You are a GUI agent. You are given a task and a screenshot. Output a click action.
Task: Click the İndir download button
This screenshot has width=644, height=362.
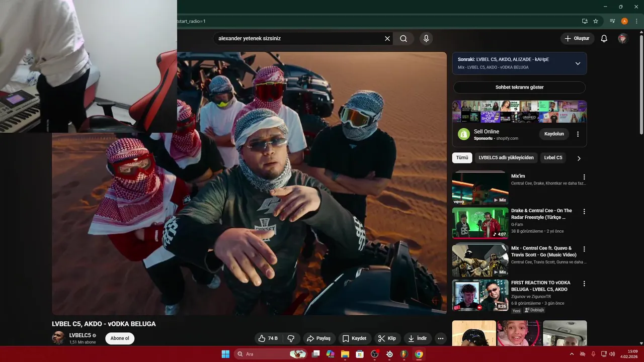coord(418,338)
